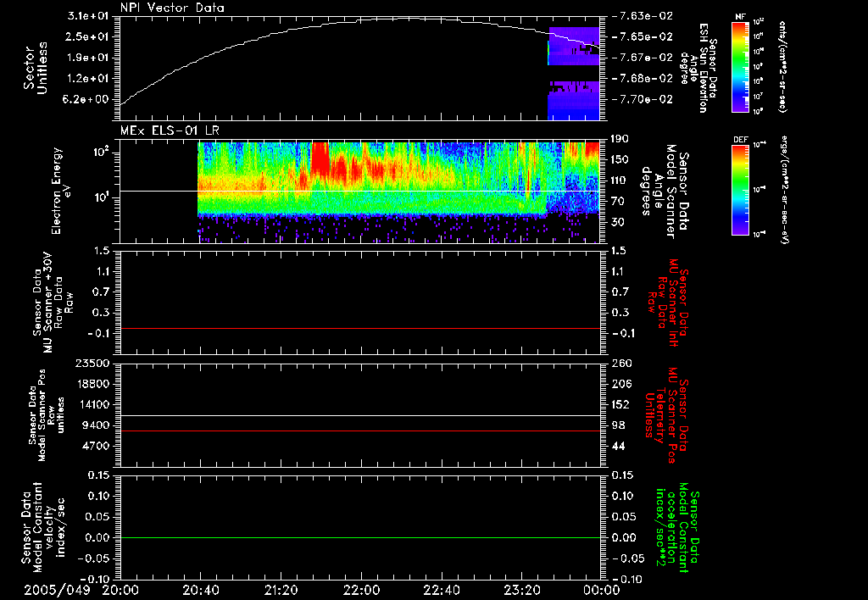This screenshot has height=600, width=868.
Task: Click the NF label above the colorbar
Action: pos(740,17)
